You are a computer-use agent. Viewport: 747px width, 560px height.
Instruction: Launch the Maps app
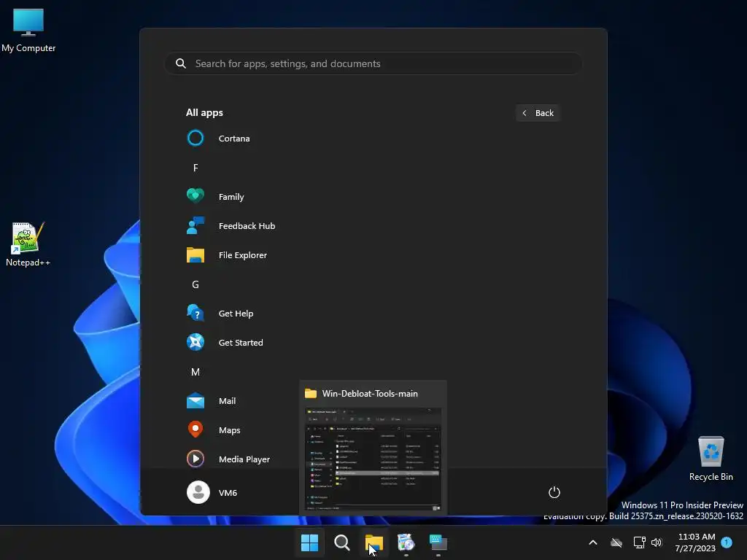[x=214, y=430]
